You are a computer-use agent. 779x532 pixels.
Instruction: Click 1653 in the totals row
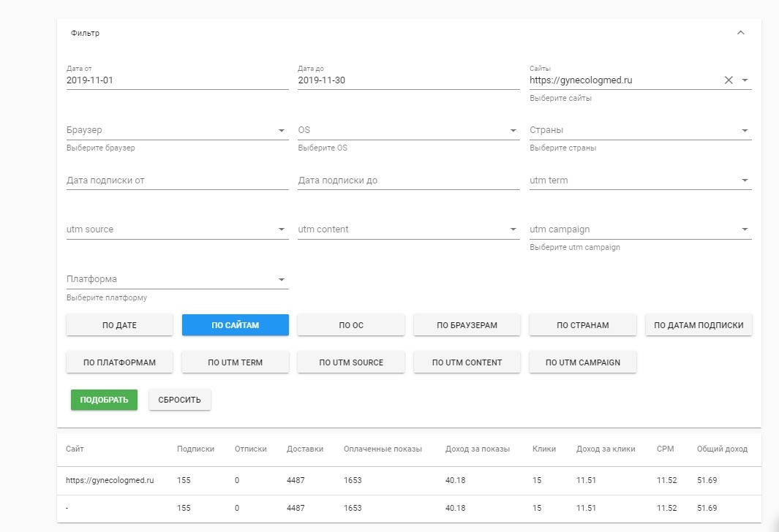pyautogui.click(x=353, y=508)
